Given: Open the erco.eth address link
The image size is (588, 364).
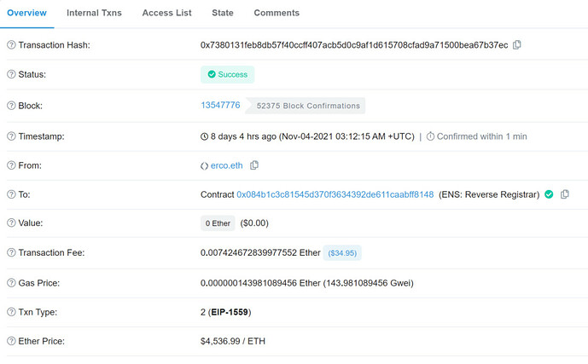Looking at the screenshot, I should 226,165.
